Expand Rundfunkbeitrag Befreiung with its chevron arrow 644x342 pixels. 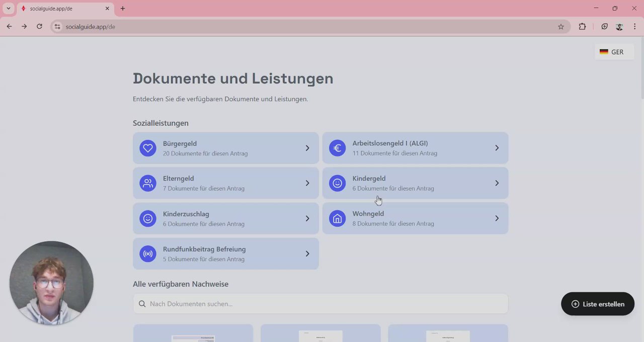307,254
